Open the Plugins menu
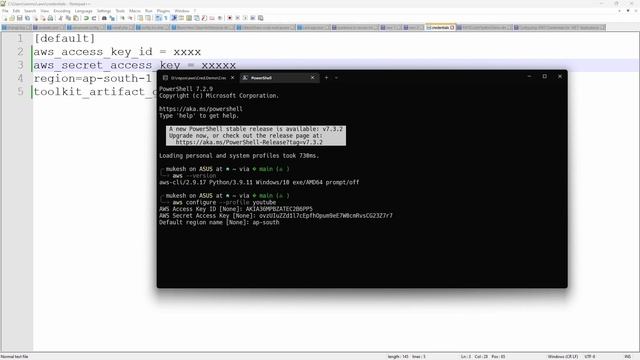The image size is (640, 360). pos(163,11)
